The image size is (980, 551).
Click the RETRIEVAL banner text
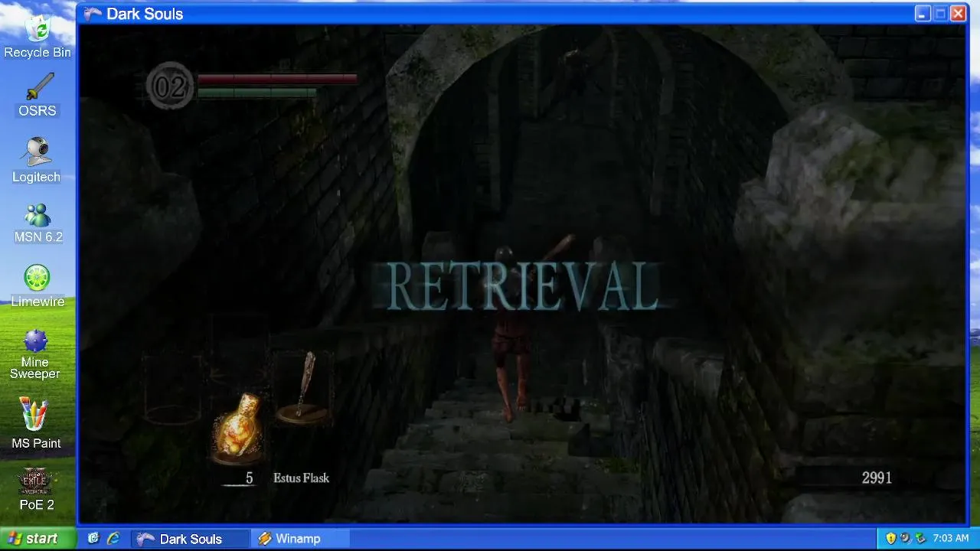click(x=523, y=286)
